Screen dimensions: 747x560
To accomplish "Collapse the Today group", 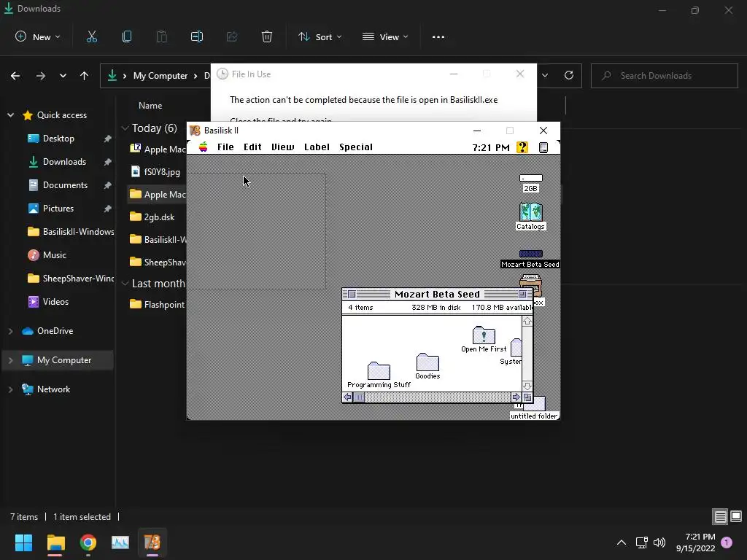I will pyautogui.click(x=125, y=128).
